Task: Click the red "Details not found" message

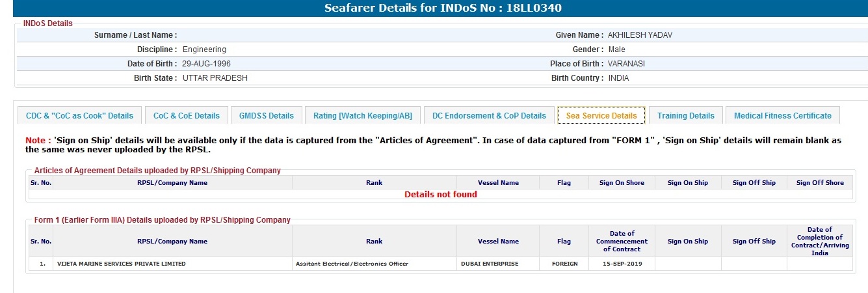Action: (x=441, y=195)
